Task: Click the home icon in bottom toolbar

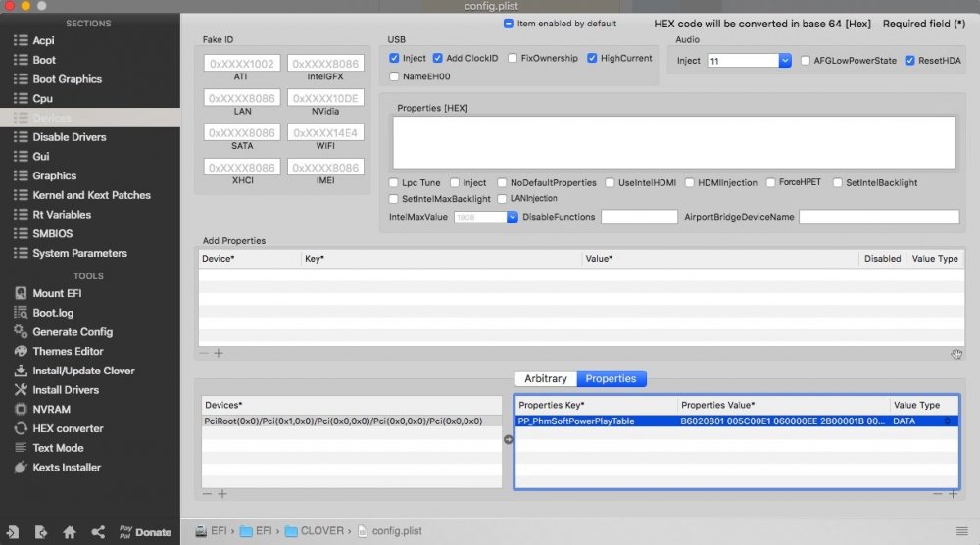Action: pyautogui.click(x=70, y=532)
